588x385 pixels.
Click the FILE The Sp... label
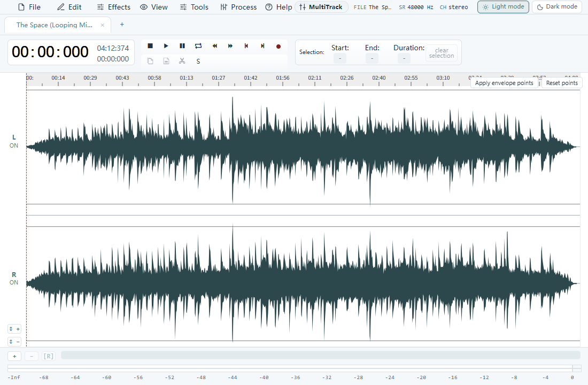coord(373,7)
